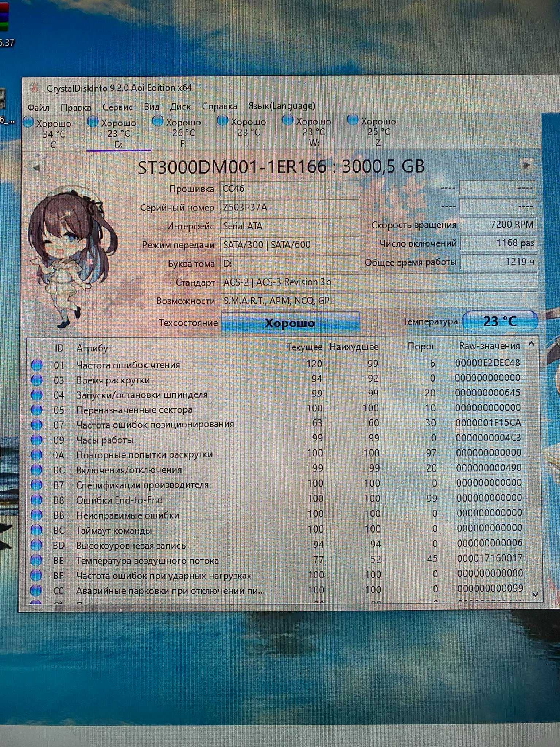Image resolution: width=560 pixels, height=747 pixels.
Task: Click the Serial ATA interface field
Action: point(289,226)
